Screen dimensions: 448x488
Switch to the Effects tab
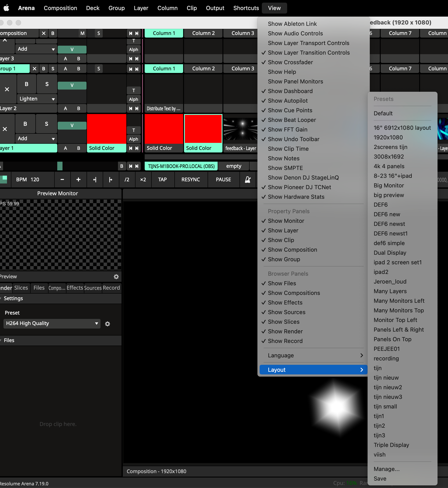[x=75, y=288]
